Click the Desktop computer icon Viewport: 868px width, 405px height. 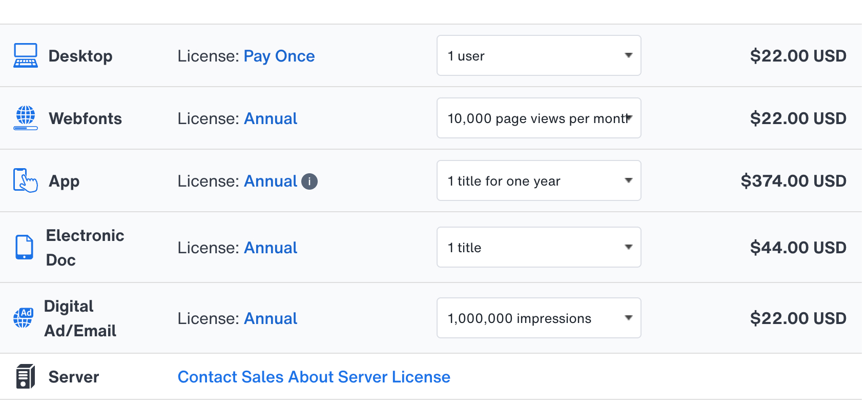click(25, 56)
